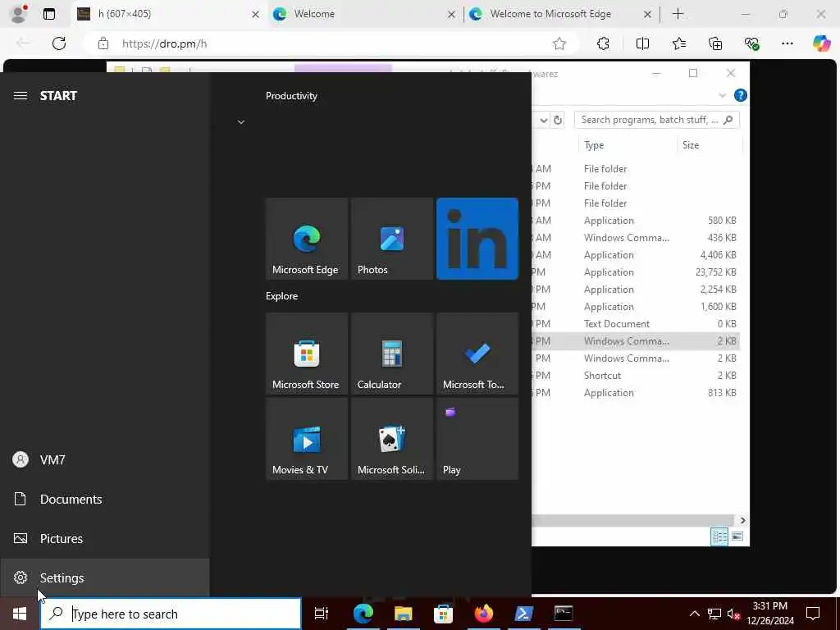Open the Favorites list icon
The width and height of the screenshot is (840, 630).
tap(679, 43)
